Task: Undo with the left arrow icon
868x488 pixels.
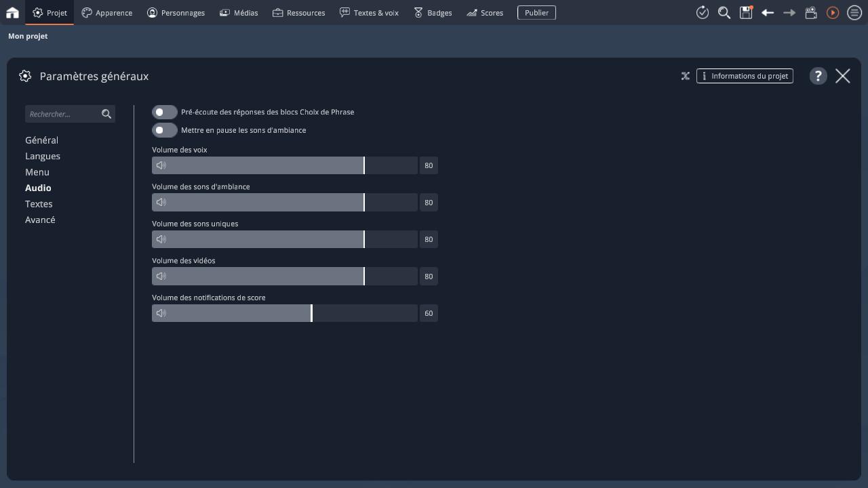Action: tap(768, 12)
